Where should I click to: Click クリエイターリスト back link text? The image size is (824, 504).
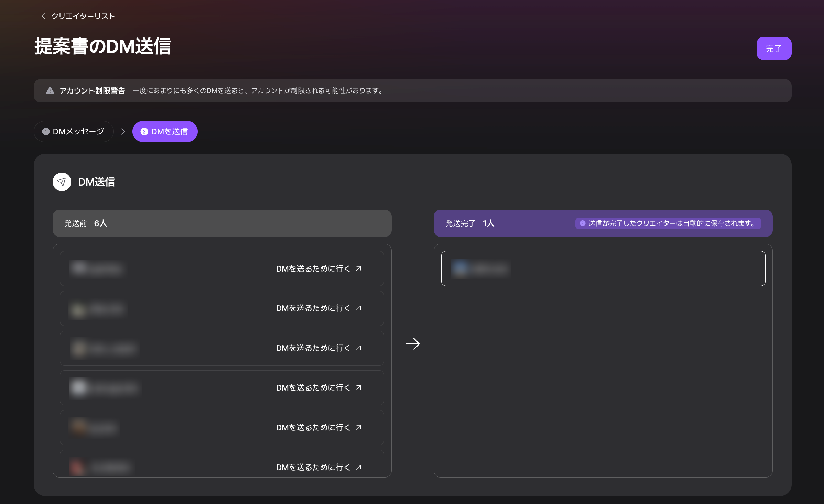pos(83,16)
